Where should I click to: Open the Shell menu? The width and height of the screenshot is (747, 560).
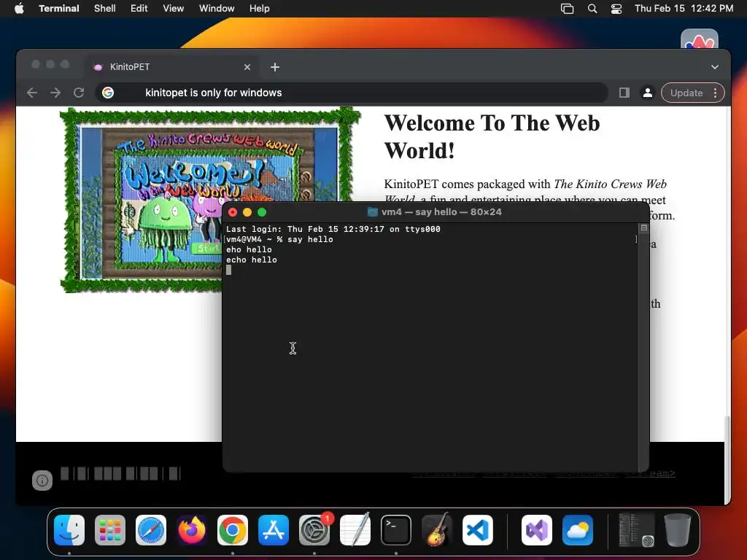105,9
